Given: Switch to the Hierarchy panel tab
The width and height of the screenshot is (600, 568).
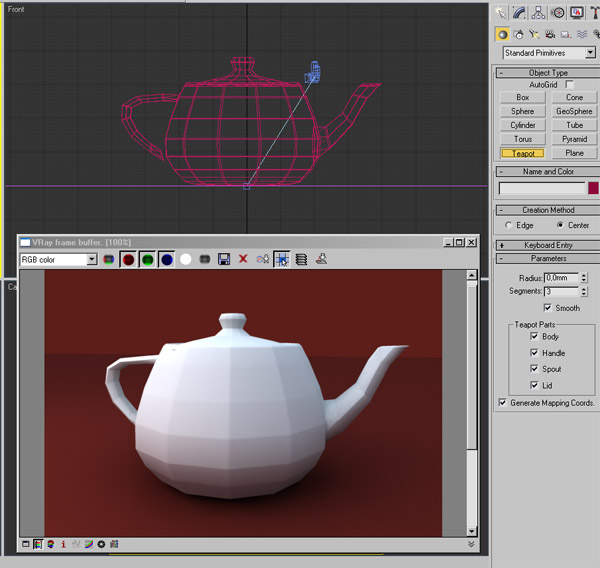Looking at the screenshot, I should 540,12.
